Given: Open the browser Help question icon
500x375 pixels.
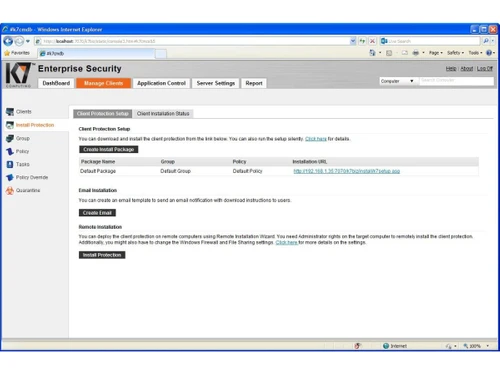Looking at the screenshot, I should click(x=489, y=53).
